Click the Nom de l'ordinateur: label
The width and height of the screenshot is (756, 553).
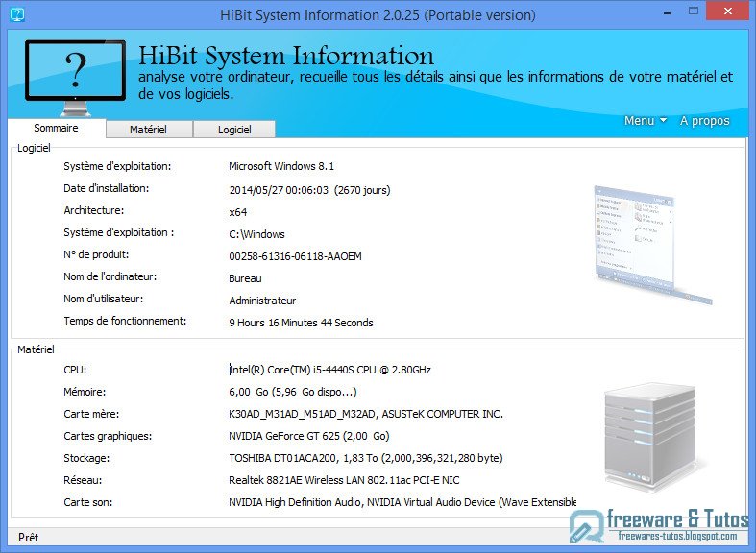[110, 276]
